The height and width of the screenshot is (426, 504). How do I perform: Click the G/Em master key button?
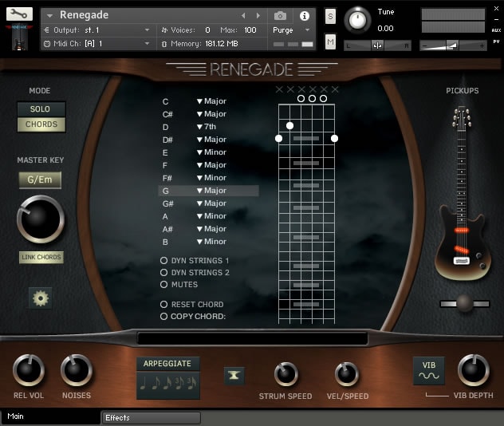[x=40, y=179]
